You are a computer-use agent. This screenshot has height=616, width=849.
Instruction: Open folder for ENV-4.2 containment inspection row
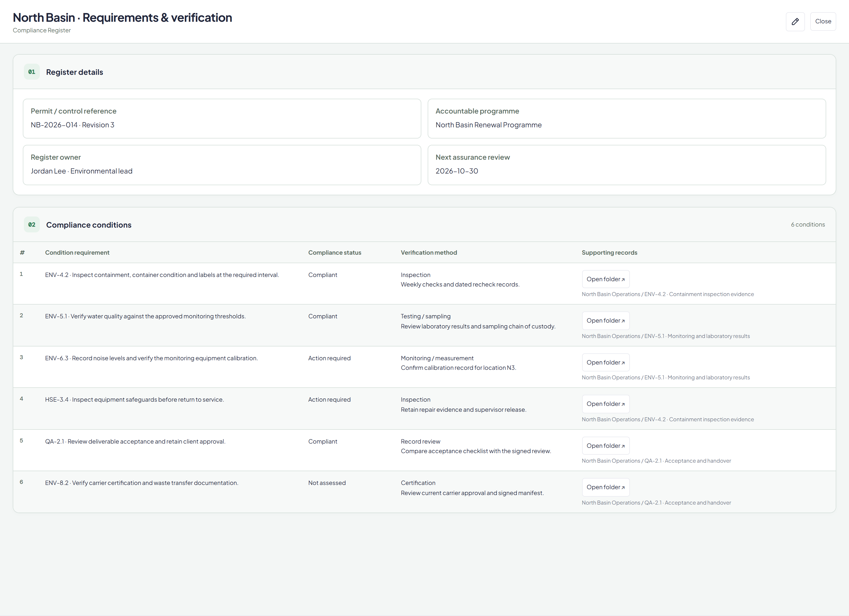click(x=605, y=279)
